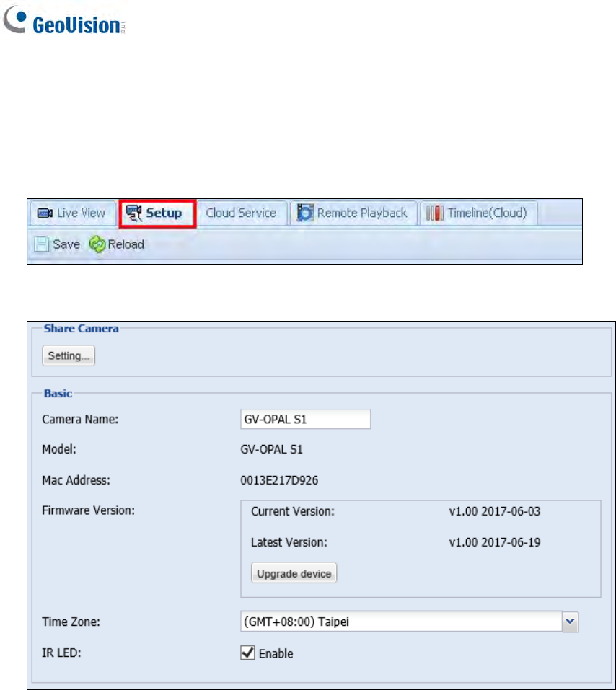Click the Basic section heading

coord(58,394)
